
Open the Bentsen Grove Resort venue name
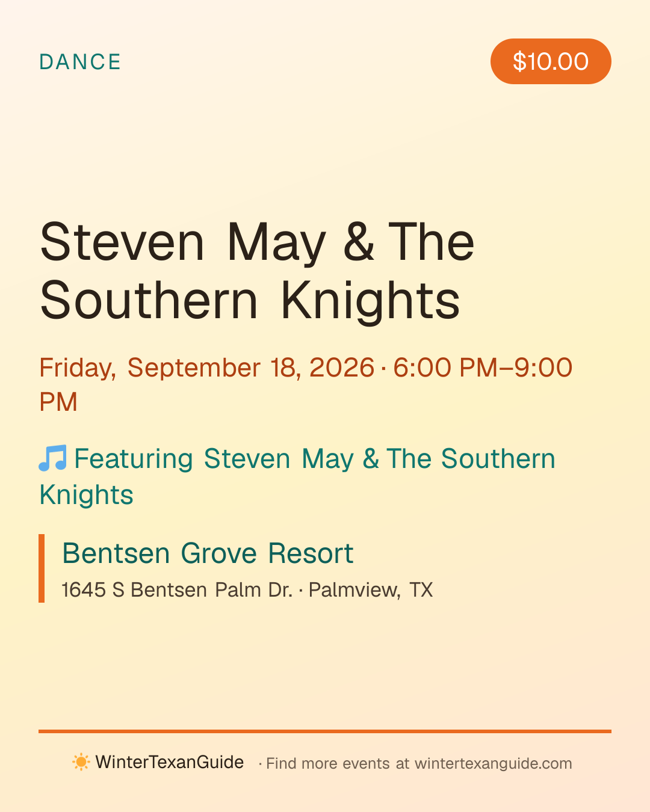(208, 553)
